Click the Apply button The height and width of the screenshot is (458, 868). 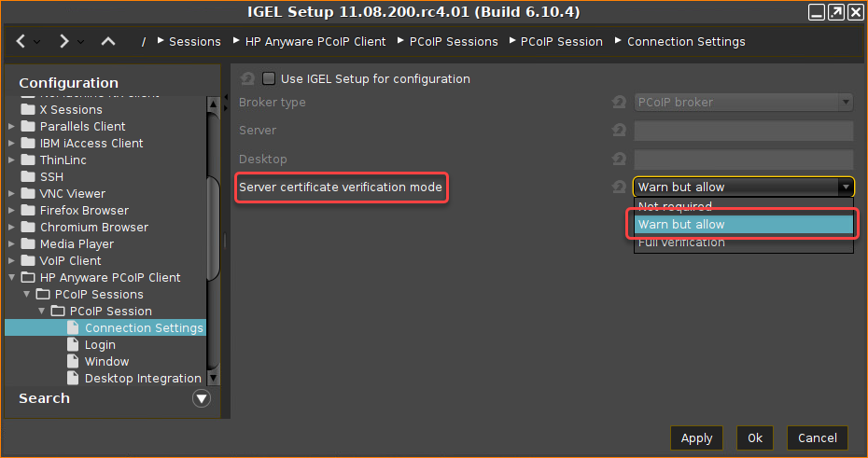point(696,438)
